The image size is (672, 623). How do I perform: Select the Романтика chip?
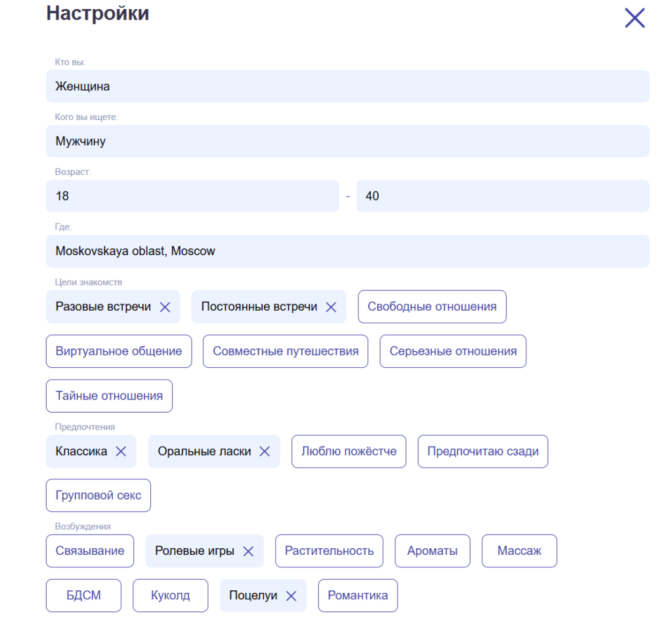[358, 595]
